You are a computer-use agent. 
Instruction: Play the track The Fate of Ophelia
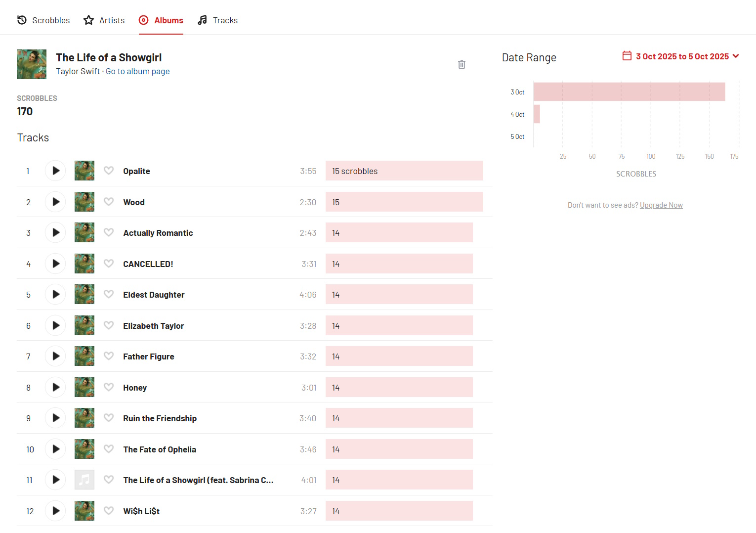(55, 449)
